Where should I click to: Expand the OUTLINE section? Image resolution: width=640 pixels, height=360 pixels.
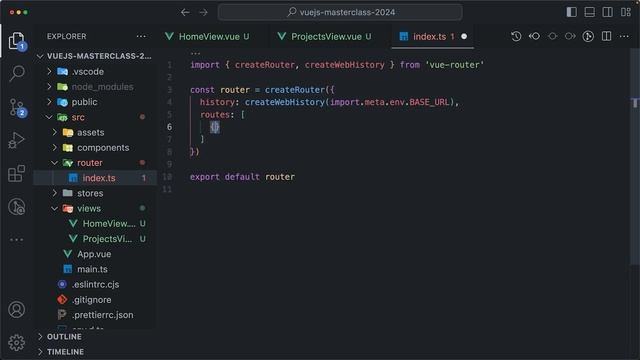click(x=95, y=337)
